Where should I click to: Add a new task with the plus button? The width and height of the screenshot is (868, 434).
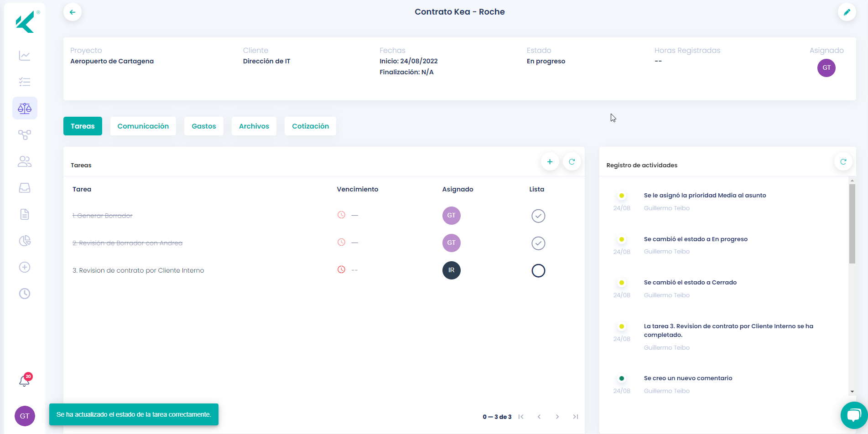tap(550, 161)
